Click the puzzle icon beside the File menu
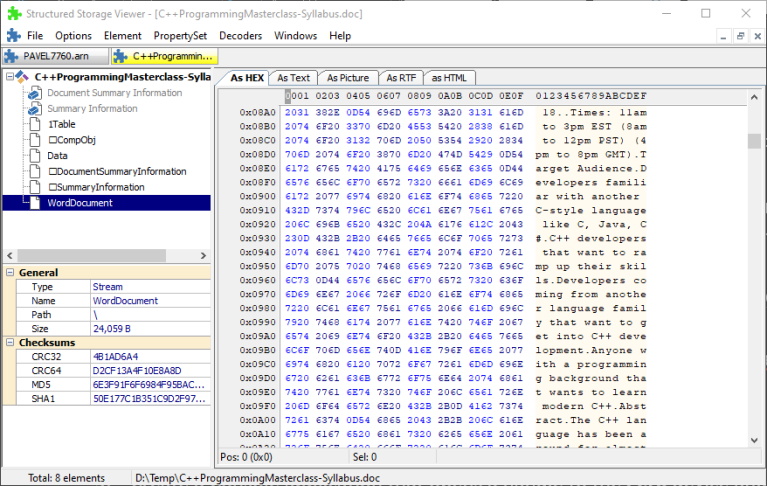 11,35
